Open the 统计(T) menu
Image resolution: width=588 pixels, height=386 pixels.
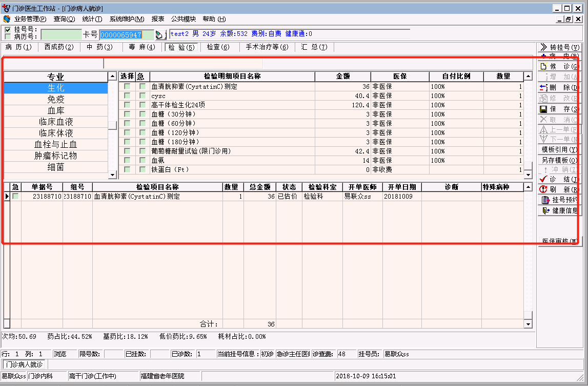[x=92, y=19]
